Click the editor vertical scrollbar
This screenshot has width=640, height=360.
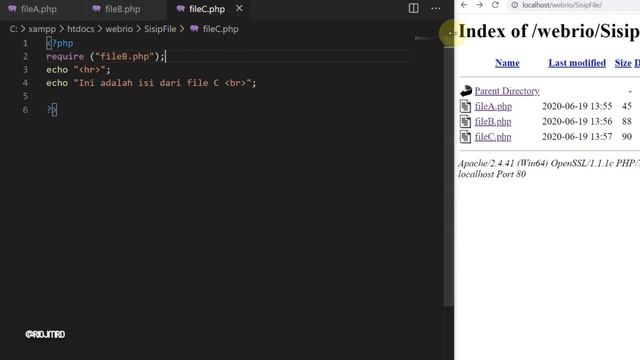tap(448, 176)
